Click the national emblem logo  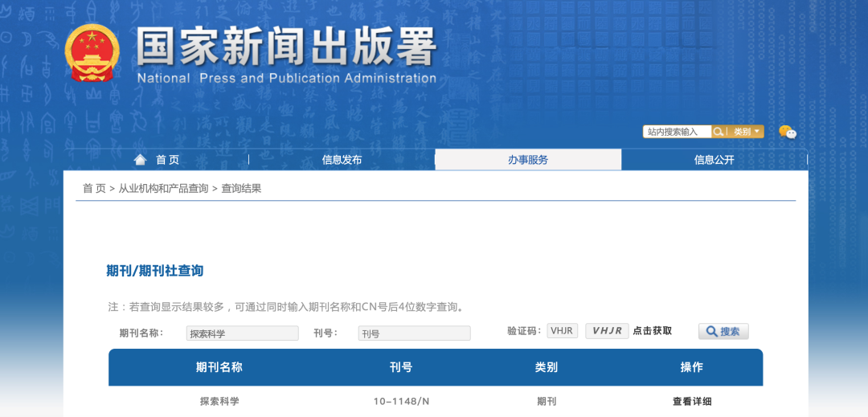[92, 52]
